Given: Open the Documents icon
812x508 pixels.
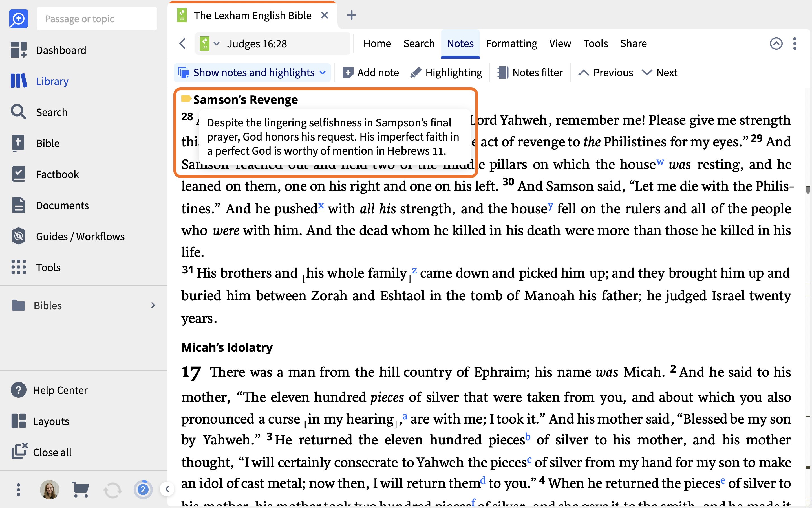Looking at the screenshot, I should point(18,205).
